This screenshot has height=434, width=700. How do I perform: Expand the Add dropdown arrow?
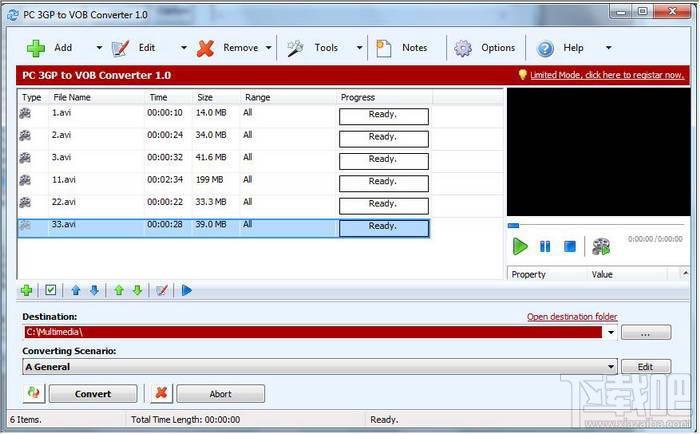(x=99, y=48)
